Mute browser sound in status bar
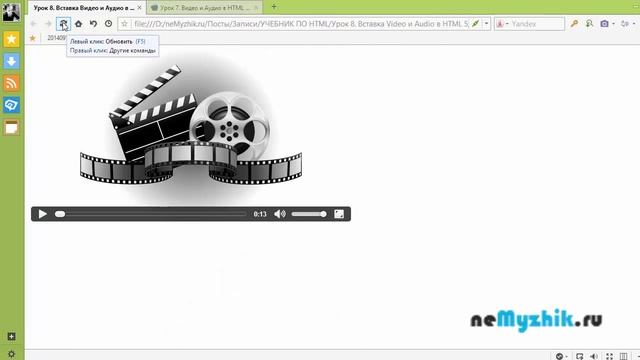 pyautogui.click(x=594, y=356)
